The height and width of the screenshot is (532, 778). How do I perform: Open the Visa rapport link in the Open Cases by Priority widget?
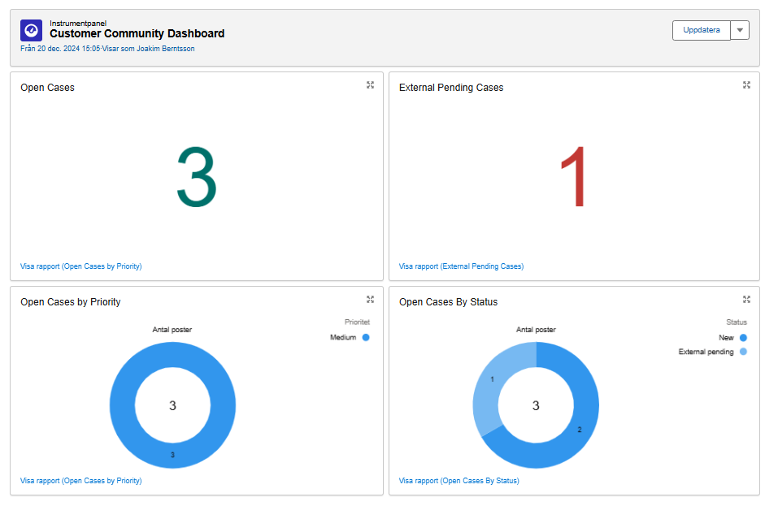(80, 481)
